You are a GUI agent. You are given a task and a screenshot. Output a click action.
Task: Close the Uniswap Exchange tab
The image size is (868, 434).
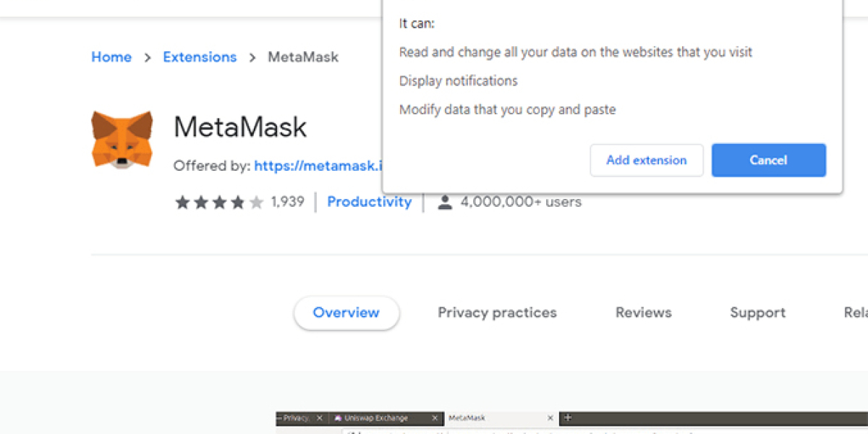tap(435, 417)
